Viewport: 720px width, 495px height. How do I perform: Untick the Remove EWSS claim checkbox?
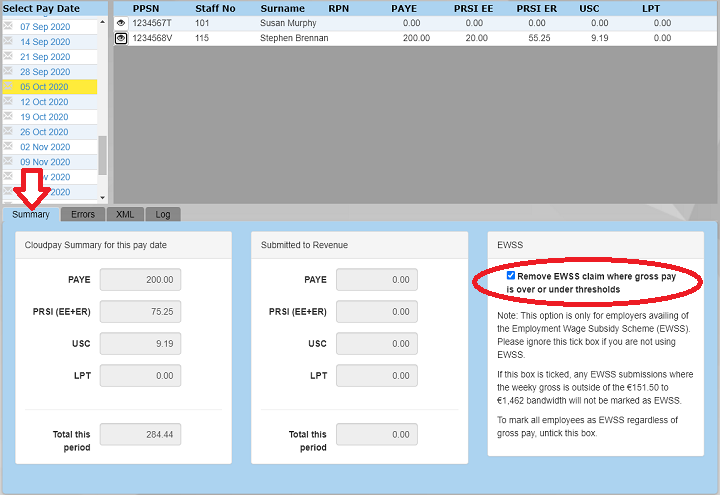click(511, 275)
